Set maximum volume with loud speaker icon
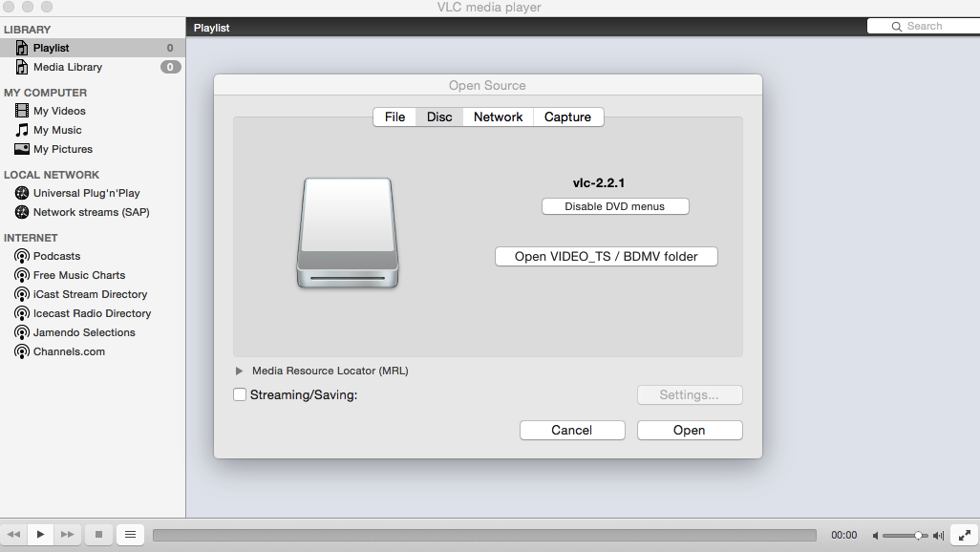 938,536
